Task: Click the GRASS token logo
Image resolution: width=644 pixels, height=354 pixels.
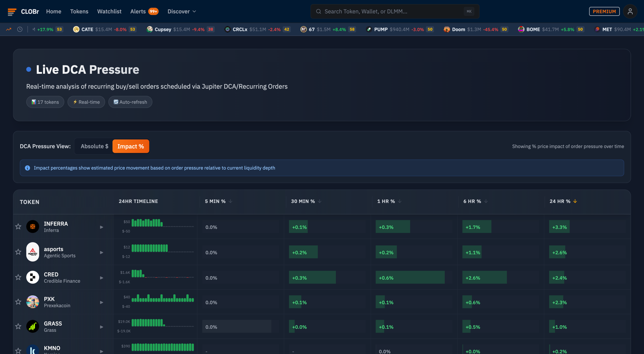Action: 33,327
